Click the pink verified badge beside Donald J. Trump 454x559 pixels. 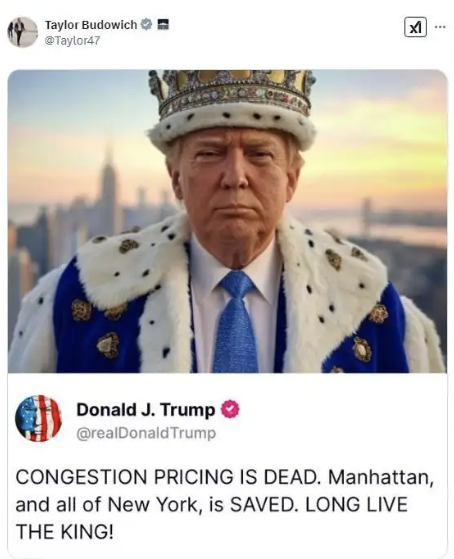[x=230, y=409]
